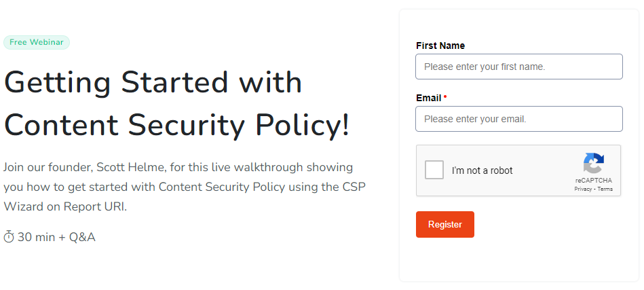Click the "30 min + Q&A" duration text

click(x=56, y=237)
